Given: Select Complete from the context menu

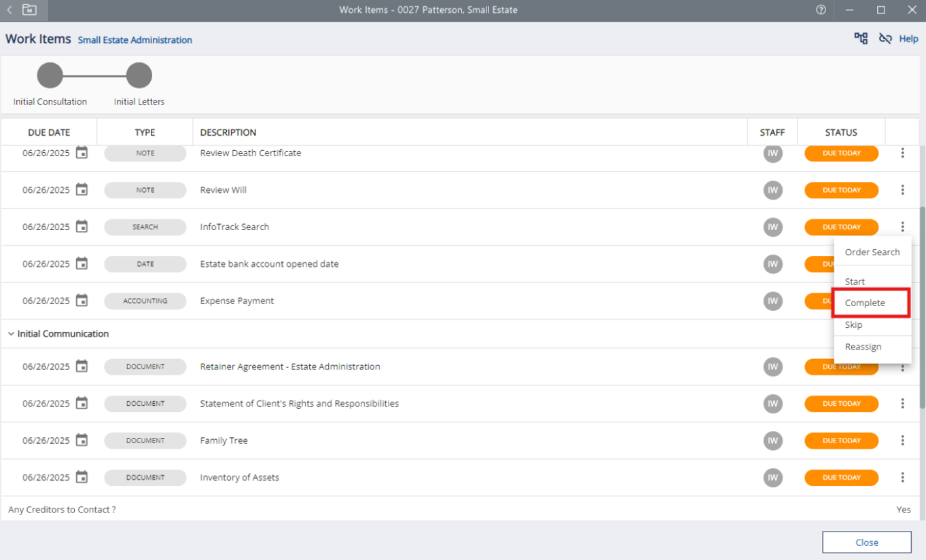Looking at the screenshot, I should click(865, 303).
